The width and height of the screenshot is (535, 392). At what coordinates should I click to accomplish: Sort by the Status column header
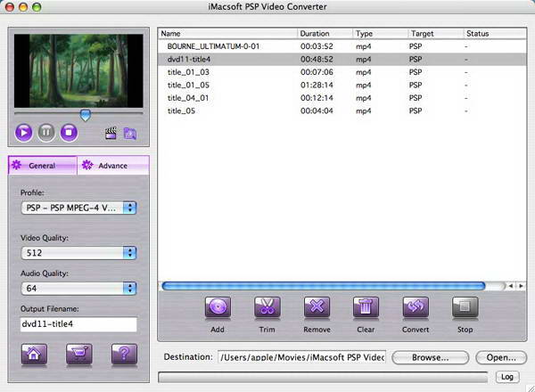tap(495, 33)
